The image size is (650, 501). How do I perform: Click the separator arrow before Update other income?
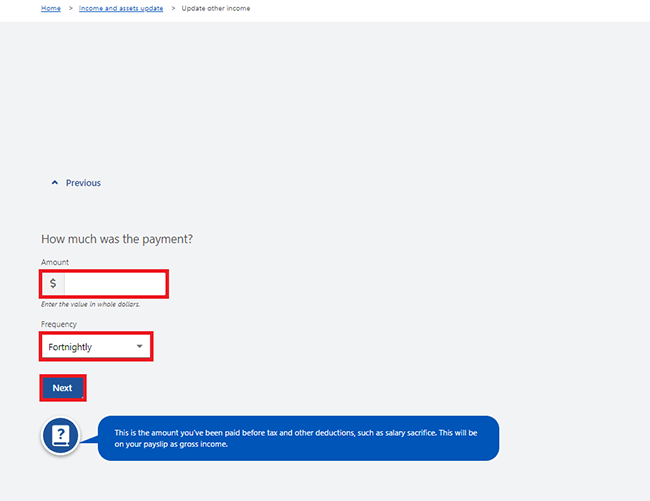(173, 8)
